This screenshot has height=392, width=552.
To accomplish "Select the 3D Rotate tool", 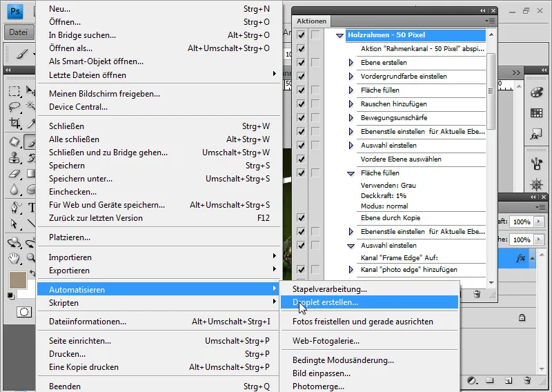I will (14, 242).
